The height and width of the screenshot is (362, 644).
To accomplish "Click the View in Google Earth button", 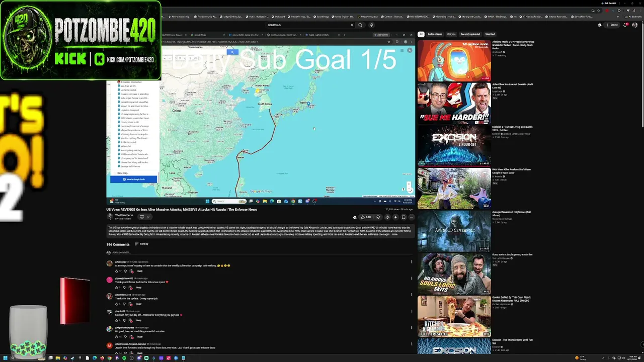I will tap(133, 179).
